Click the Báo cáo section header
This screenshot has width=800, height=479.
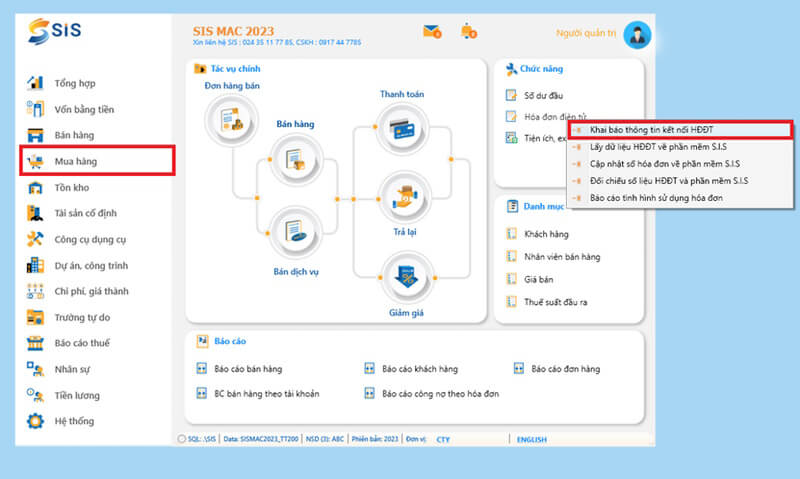(x=230, y=341)
